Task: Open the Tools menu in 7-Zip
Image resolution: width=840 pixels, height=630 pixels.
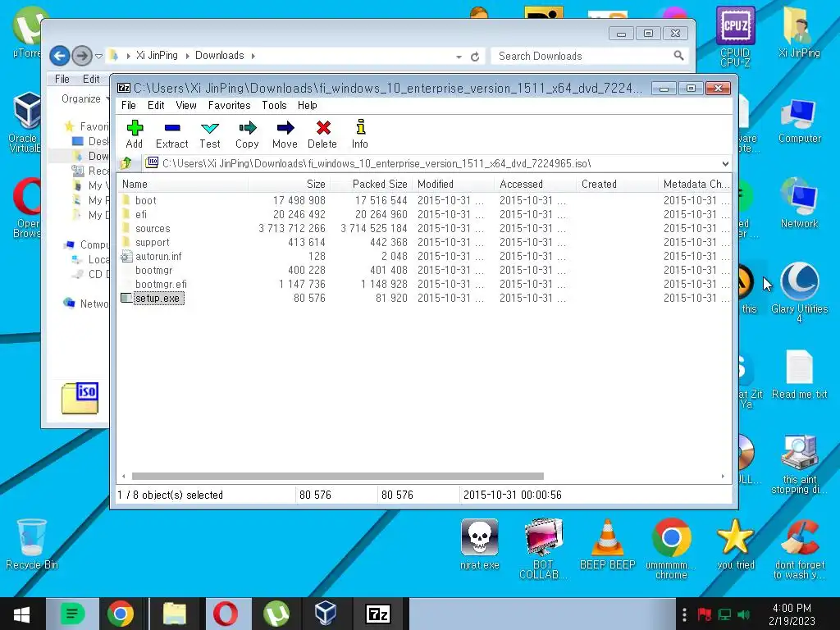Action: click(x=274, y=106)
